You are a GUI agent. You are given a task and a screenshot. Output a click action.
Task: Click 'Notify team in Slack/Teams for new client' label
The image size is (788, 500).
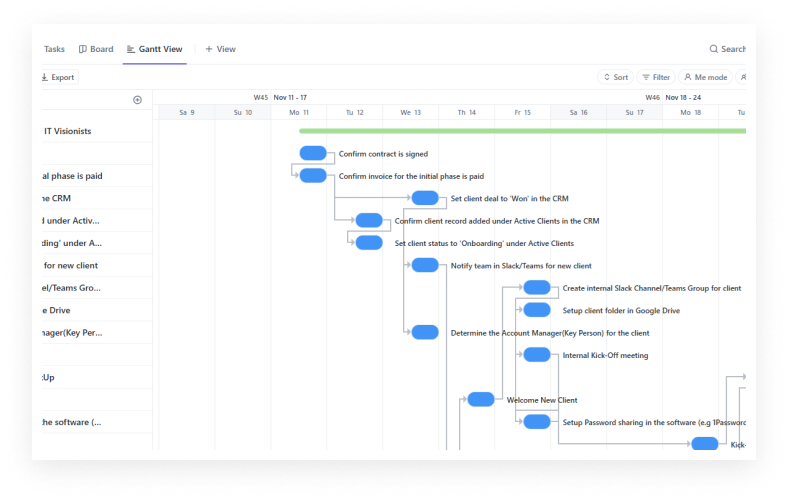click(521, 266)
